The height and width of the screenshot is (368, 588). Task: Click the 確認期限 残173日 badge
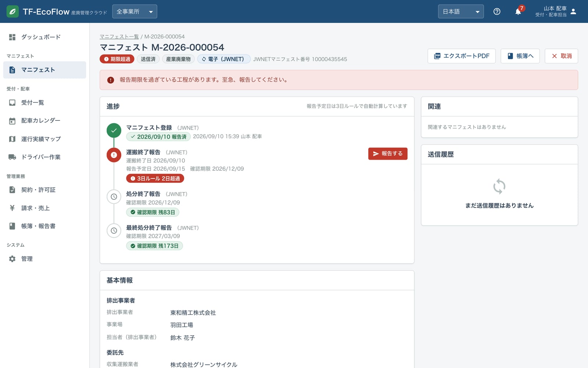pyautogui.click(x=154, y=246)
